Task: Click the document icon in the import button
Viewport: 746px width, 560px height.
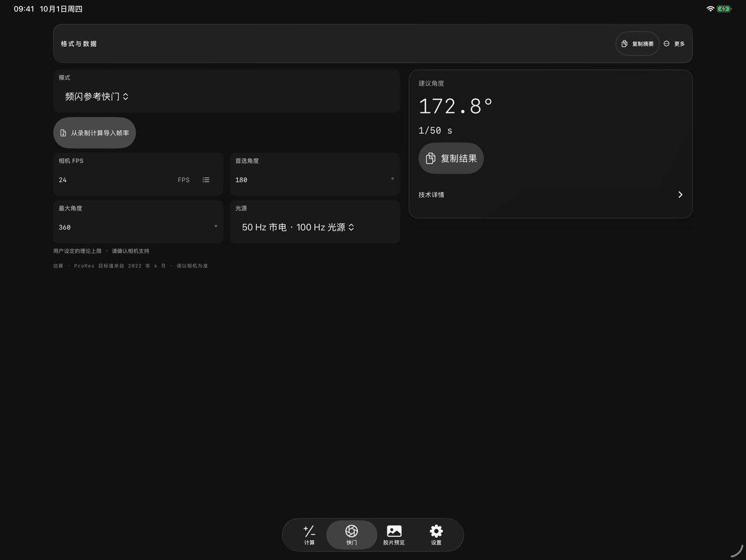Action: 63,133
